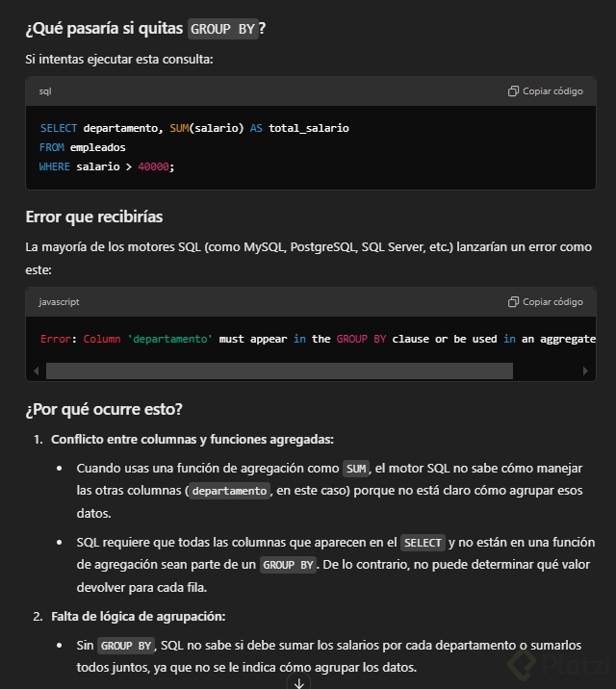Click the copy icon in the javascript code block
The image size is (616, 689).
point(514,302)
